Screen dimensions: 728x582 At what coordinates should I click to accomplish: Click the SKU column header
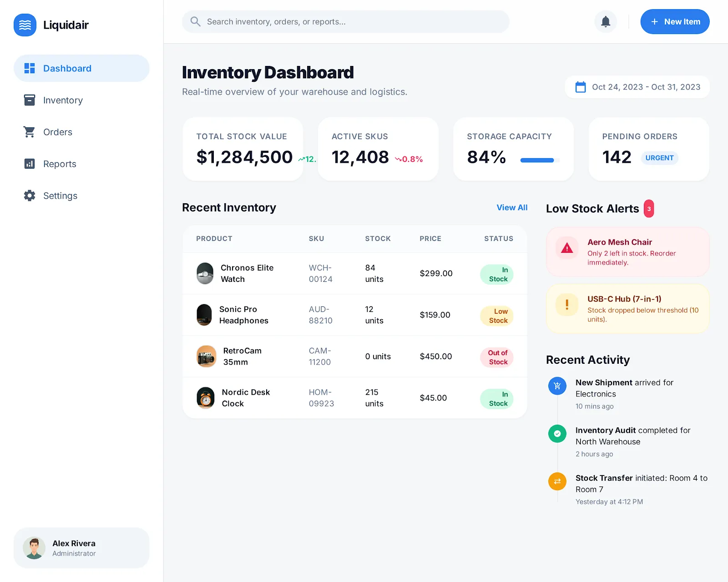(x=316, y=239)
